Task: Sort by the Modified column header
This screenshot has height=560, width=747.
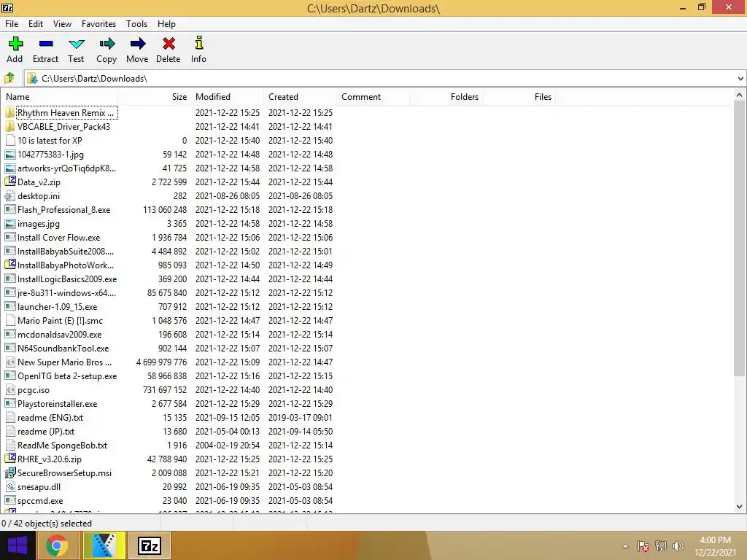Action: 228,97
